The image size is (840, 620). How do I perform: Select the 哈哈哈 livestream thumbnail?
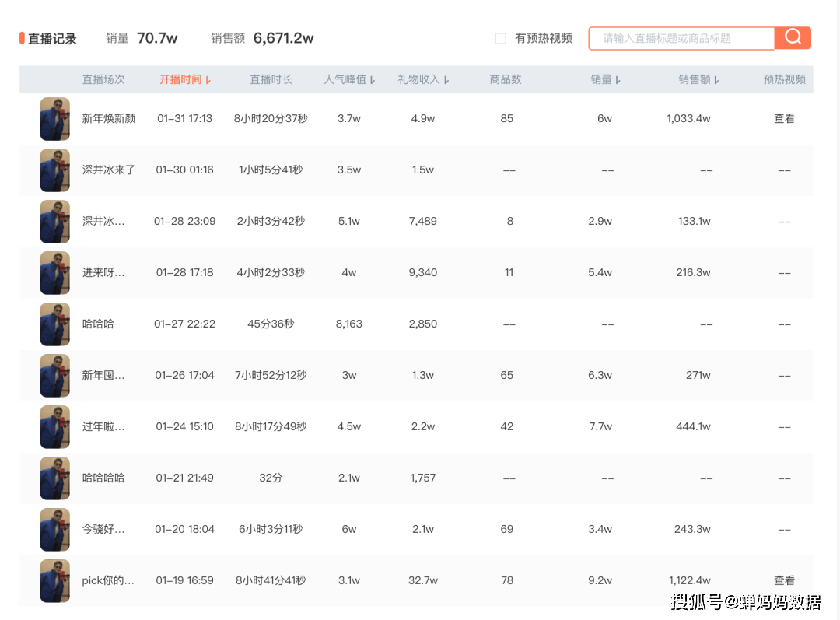pos(55,324)
